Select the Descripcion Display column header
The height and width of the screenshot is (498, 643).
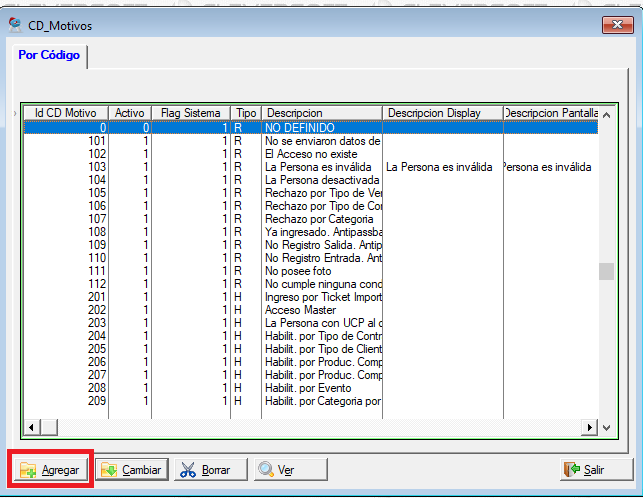441,113
